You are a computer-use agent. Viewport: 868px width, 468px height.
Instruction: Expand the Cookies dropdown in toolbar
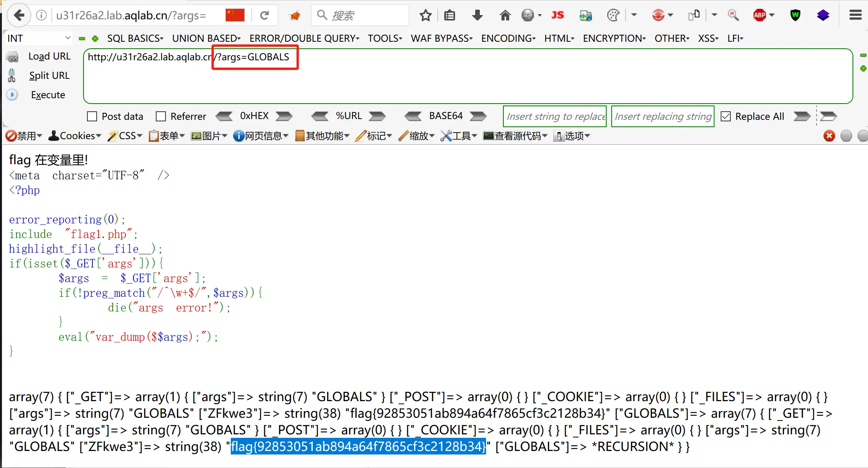(75, 136)
